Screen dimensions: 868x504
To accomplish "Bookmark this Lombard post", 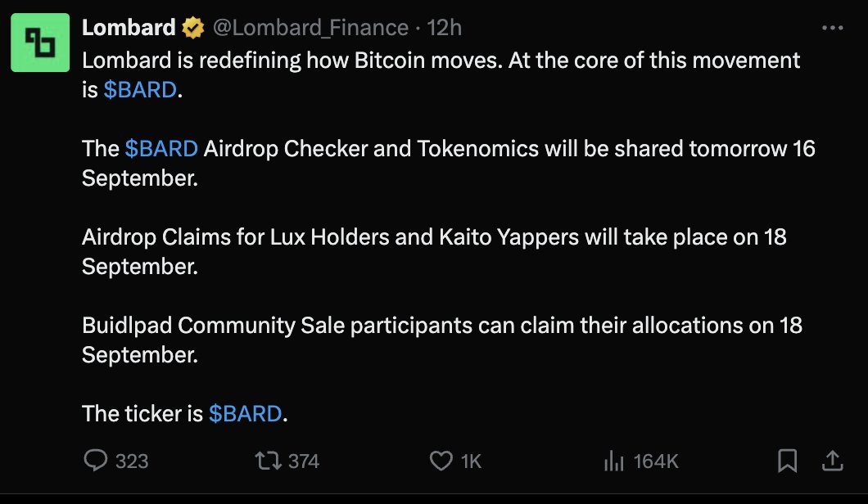I will (x=787, y=461).
